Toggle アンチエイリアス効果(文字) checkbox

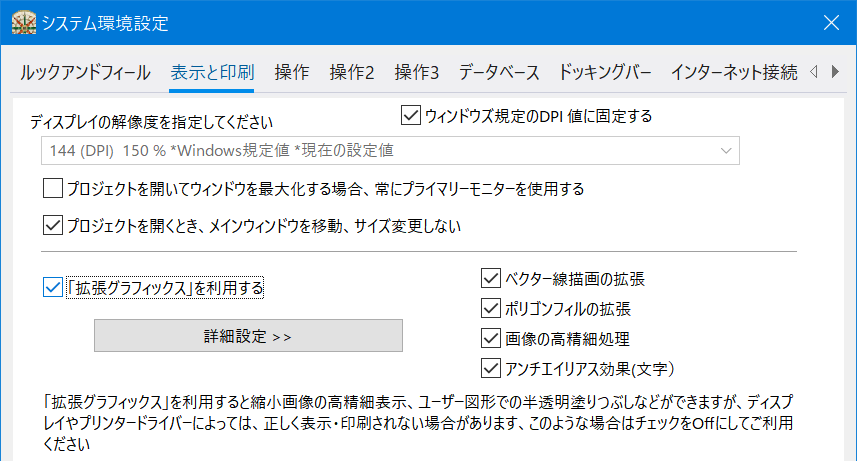tap(490, 368)
